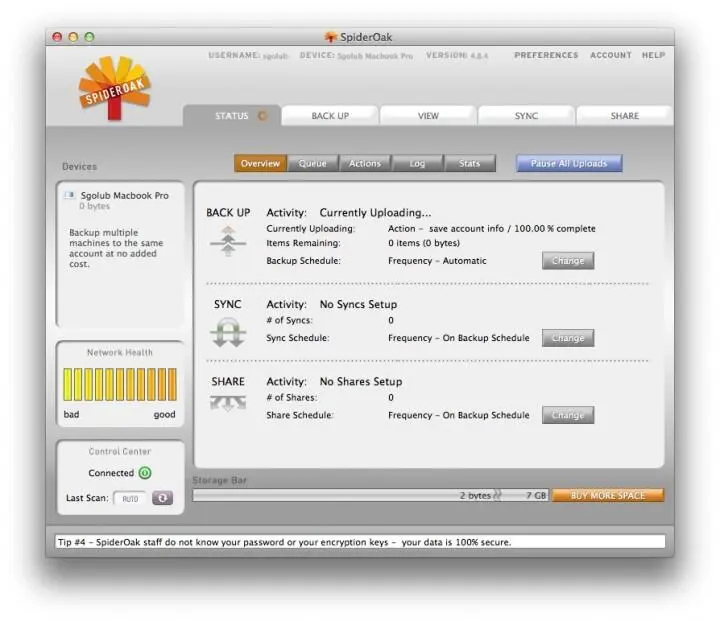The image size is (720, 621).
Task: Click the '2 bytes' storage label
Action: click(475, 496)
